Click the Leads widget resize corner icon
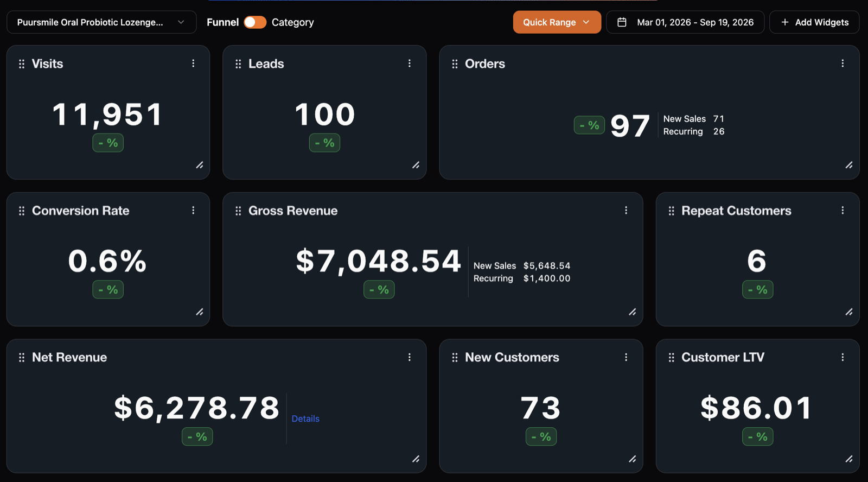This screenshot has height=482, width=868. (416, 165)
